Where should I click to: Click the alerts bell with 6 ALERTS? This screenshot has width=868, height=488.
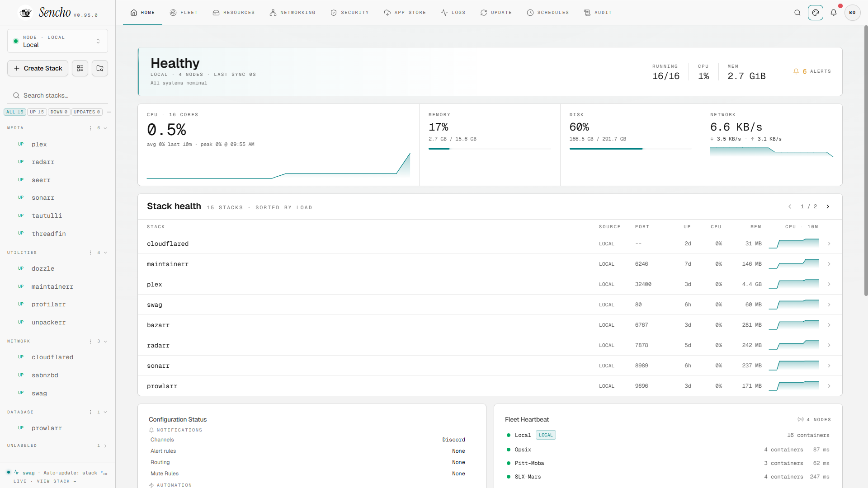coord(812,71)
